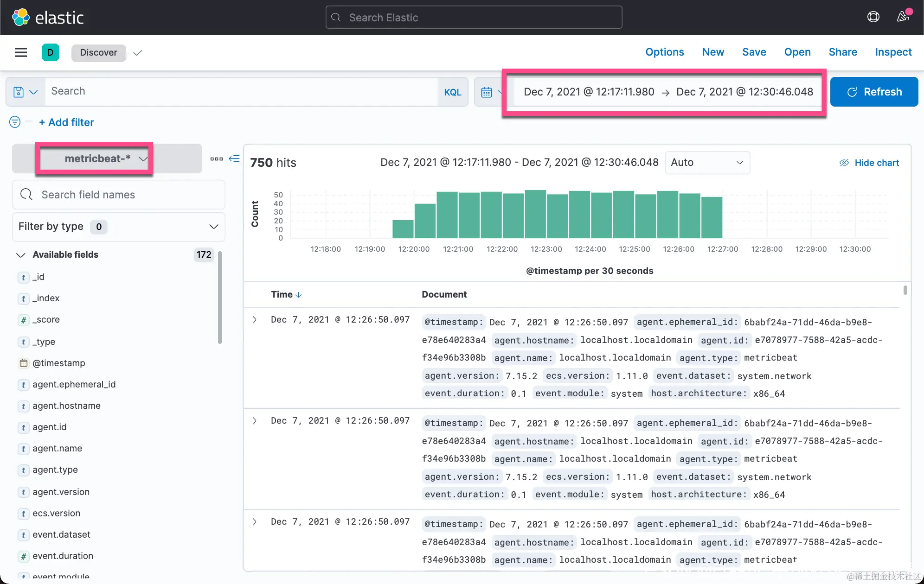The height and width of the screenshot is (584, 924).
Task: Open index pattern options dots icon
Action: [216, 159]
